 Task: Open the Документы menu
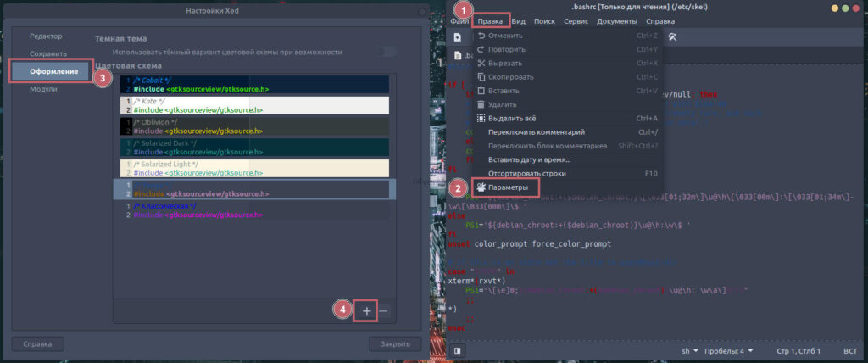tap(616, 20)
